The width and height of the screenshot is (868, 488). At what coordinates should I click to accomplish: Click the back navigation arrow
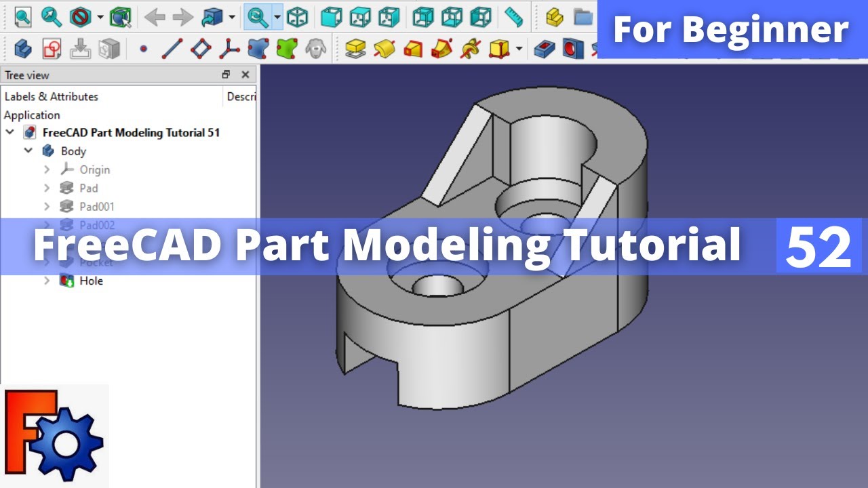coord(155,17)
